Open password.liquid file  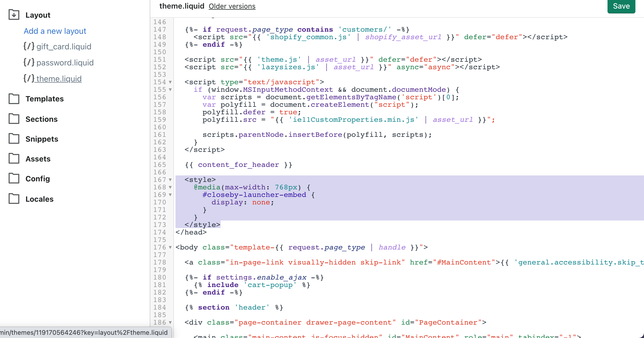pyautogui.click(x=65, y=63)
